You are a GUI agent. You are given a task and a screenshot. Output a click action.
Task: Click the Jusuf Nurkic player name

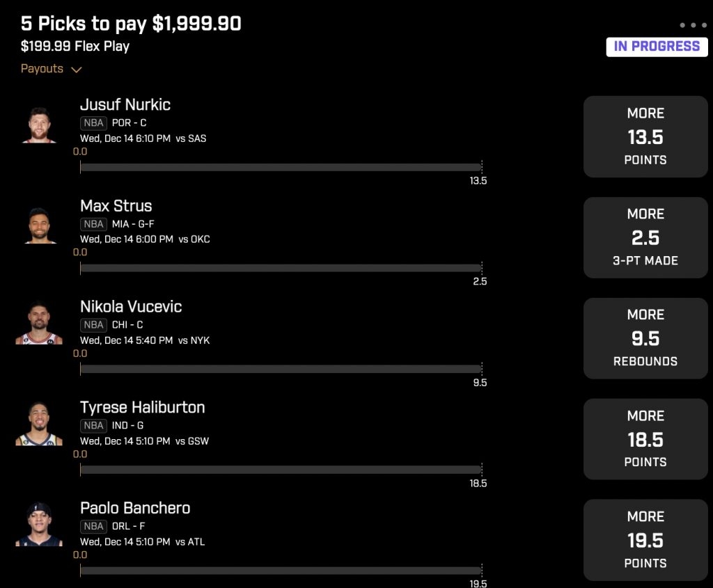point(125,105)
